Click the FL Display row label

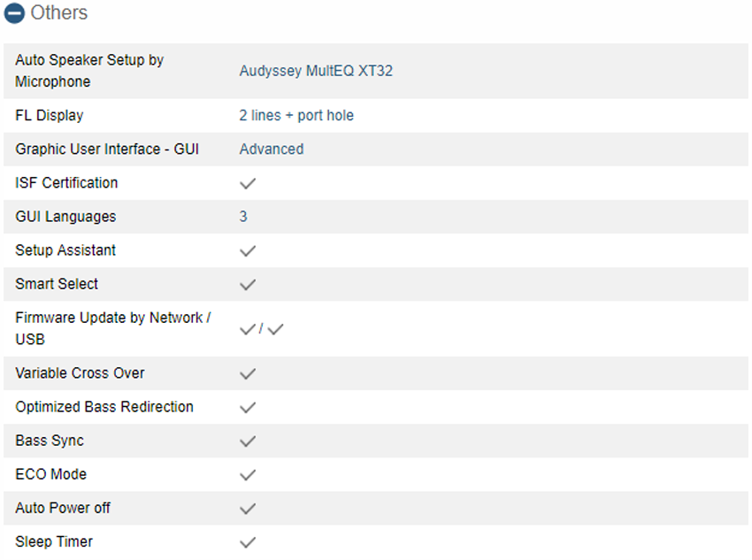coord(50,116)
